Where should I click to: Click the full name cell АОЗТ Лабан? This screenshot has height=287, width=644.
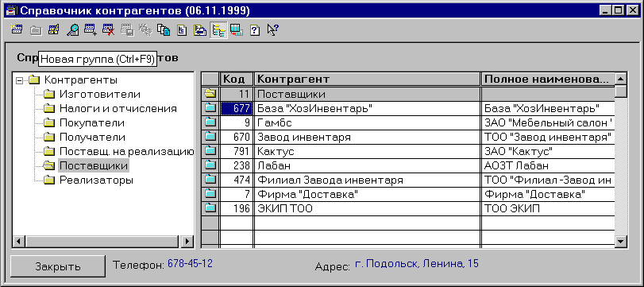tap(548, 165)
